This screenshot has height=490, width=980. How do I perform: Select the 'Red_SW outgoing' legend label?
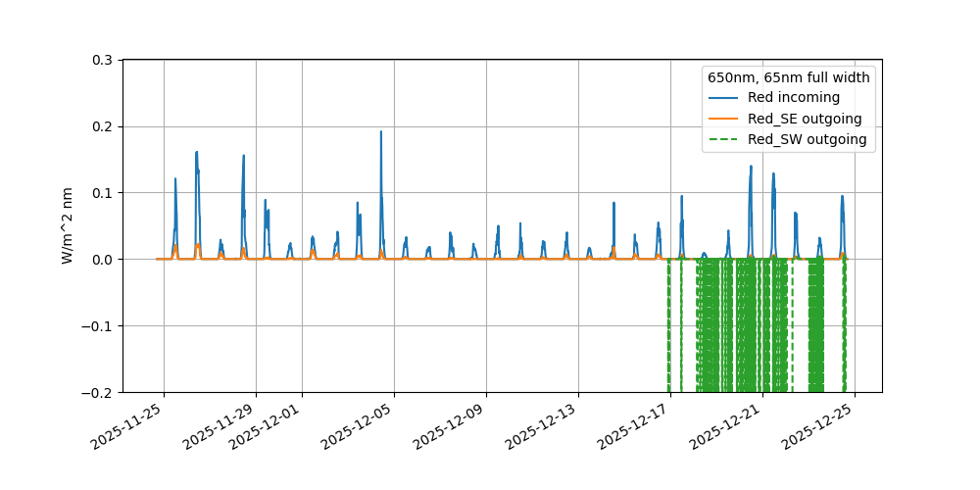807,140
